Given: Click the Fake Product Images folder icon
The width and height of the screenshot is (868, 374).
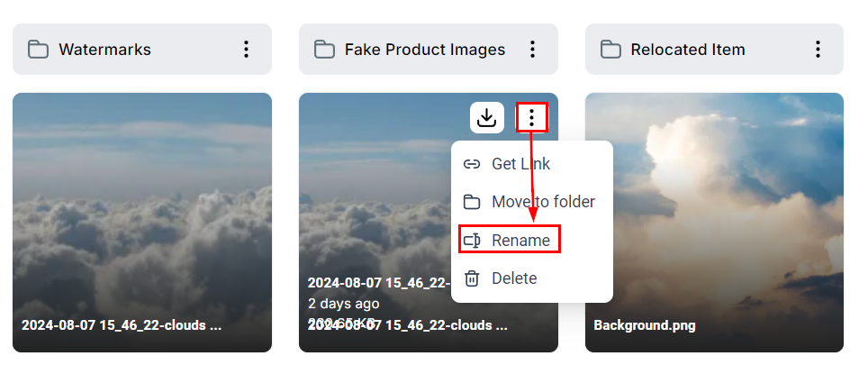Looking at the screenshot, I should tap(324, 50).
